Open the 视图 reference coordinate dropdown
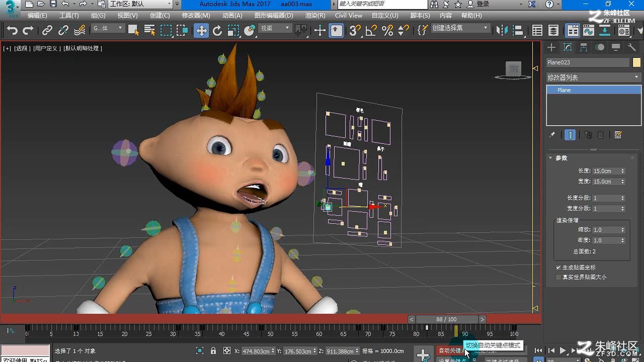Image resolution: width=644 pixels, height=362 pixels. pos(275,28)
